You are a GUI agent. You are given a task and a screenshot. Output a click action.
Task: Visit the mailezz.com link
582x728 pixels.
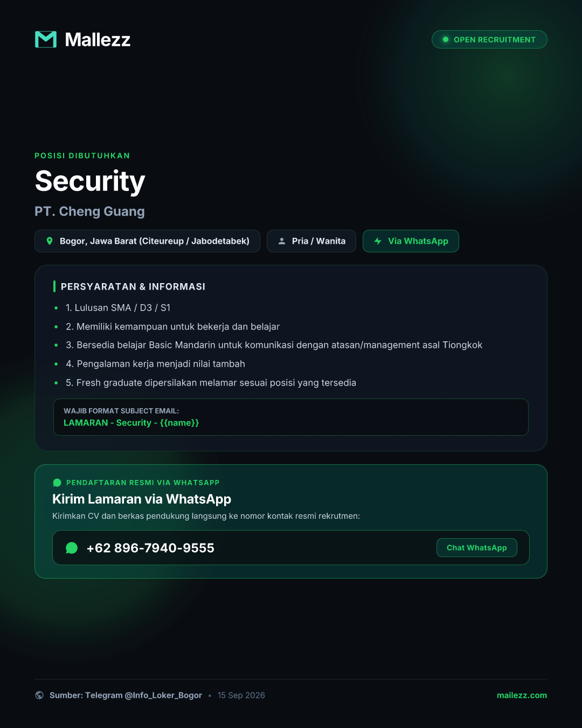click(x=522, y=695)
